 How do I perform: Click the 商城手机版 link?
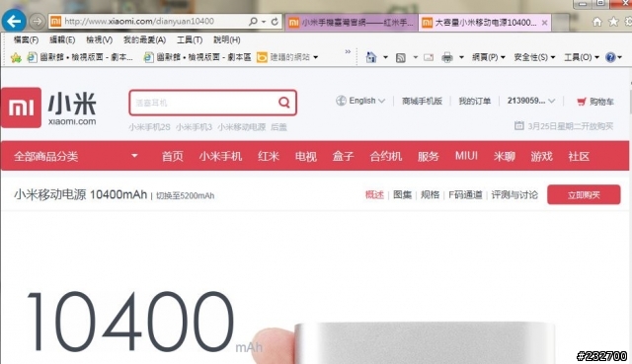422,101
